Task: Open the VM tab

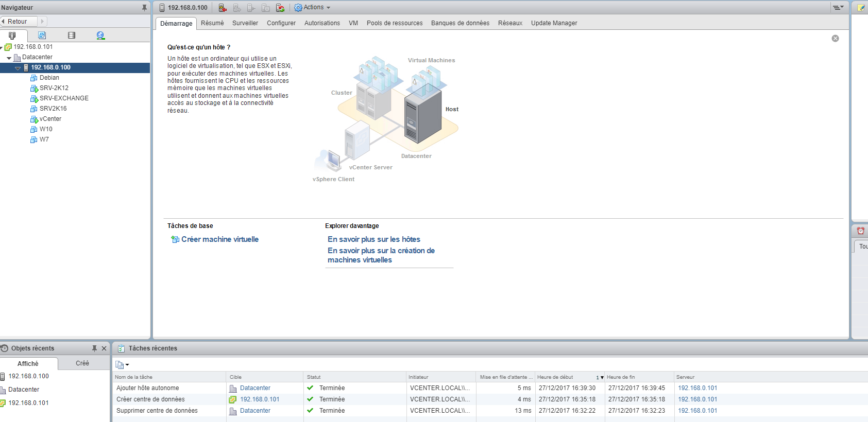Action: 353,23
